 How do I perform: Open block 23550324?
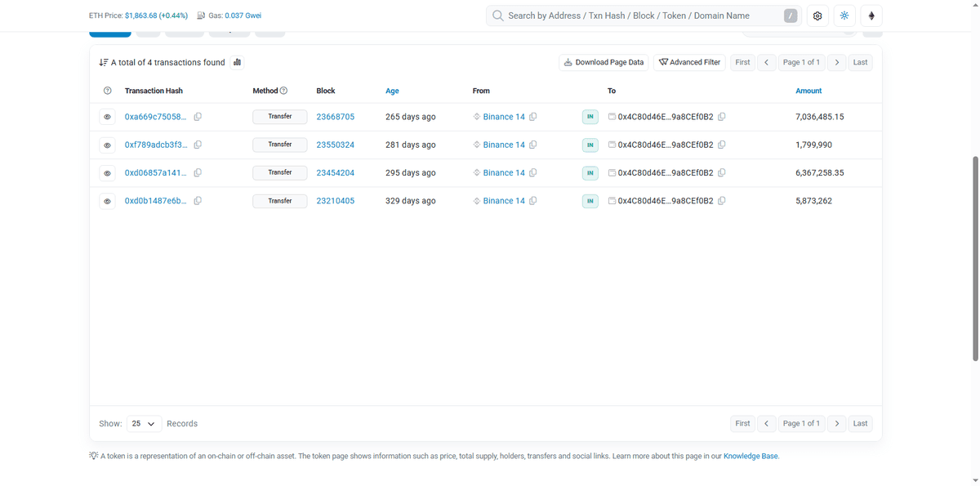tap(335, 145)
